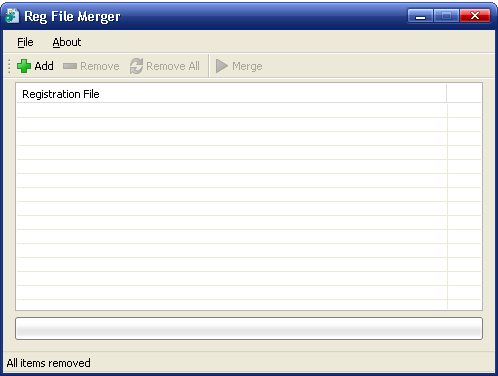Click the gray minus Remove icon
Viewport: 498px width, 376px height.
point(70,66)
